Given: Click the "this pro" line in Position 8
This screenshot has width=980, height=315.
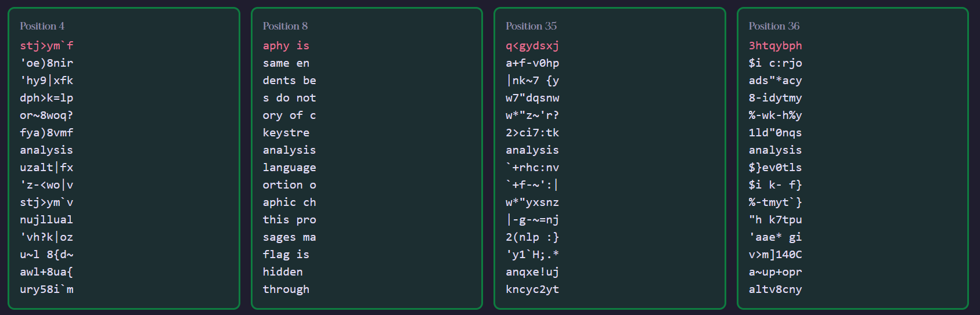Looking at the screenshot, I should point(289,220).
